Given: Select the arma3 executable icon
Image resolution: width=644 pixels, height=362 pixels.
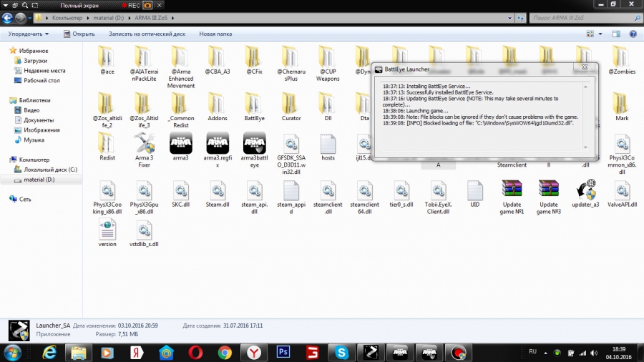Looking at the screenshot, I should click(x=181, y=147).
